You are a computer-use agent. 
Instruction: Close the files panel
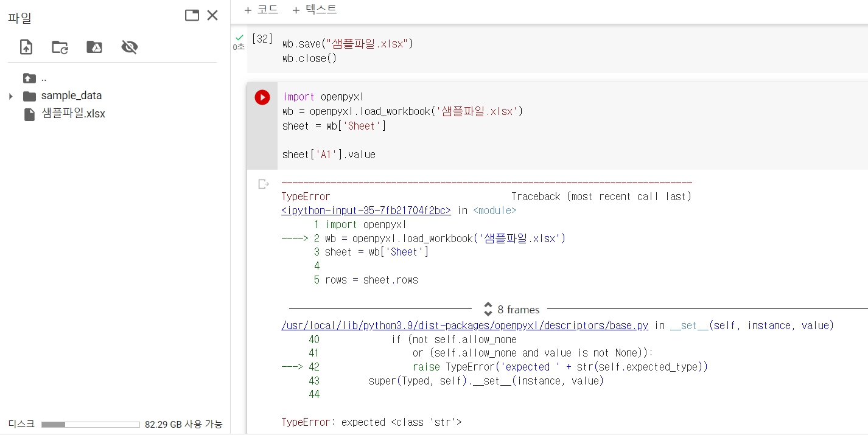tap(212, 16)
